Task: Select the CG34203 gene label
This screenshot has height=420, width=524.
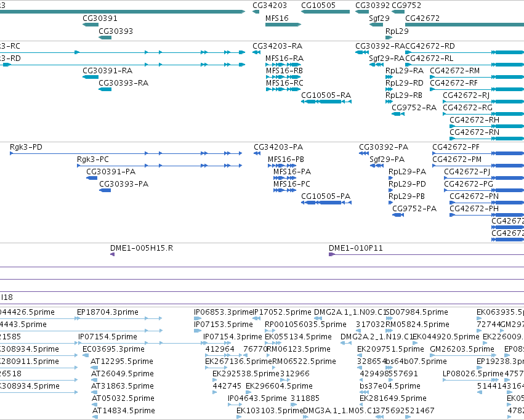Action: (x=269, y=6)
